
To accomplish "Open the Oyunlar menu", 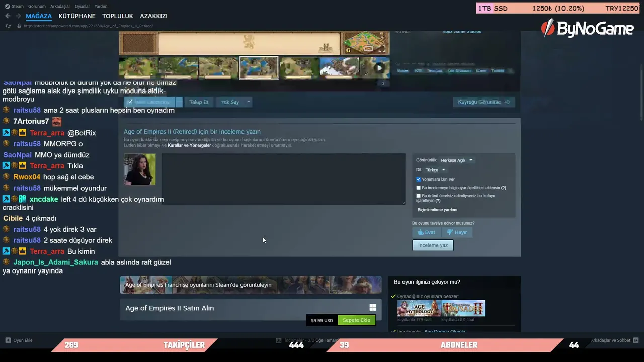I will [x=82, y=6].
